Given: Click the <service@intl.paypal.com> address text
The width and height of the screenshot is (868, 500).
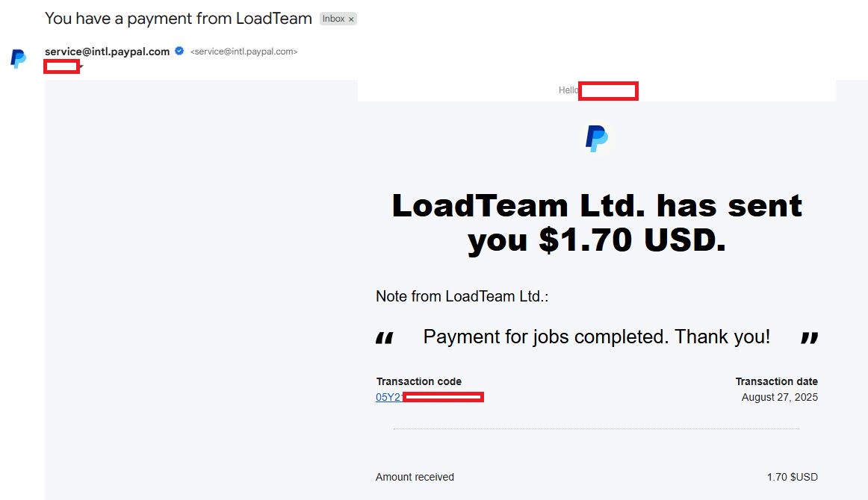Looking at the screenshot, I should click(244, 51).
